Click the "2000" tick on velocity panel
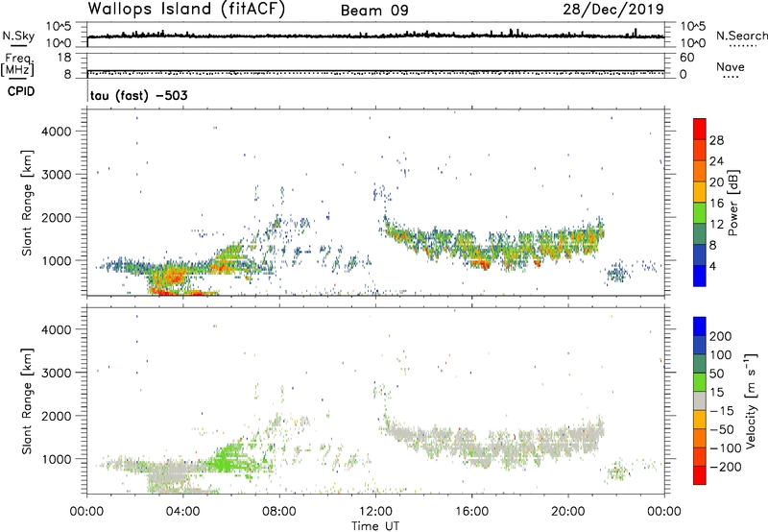Viewport: 768px width, 532px height. point(57,416)
